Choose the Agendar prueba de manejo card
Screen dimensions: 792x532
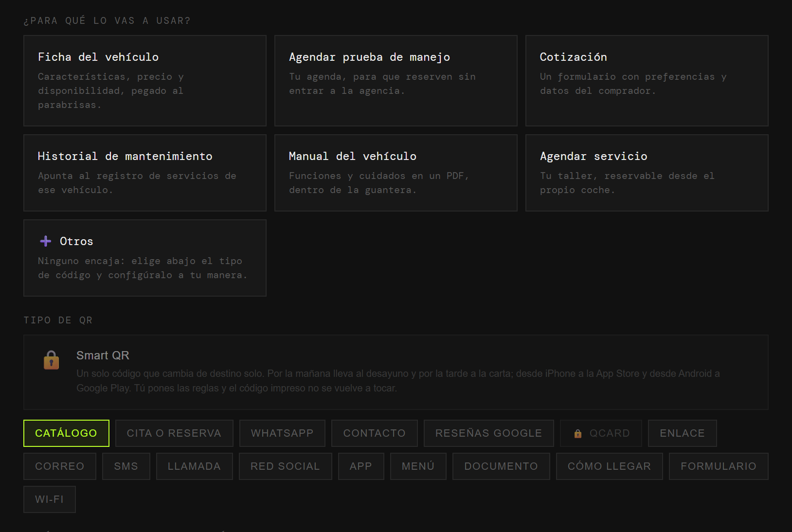(x=396, y=81)
